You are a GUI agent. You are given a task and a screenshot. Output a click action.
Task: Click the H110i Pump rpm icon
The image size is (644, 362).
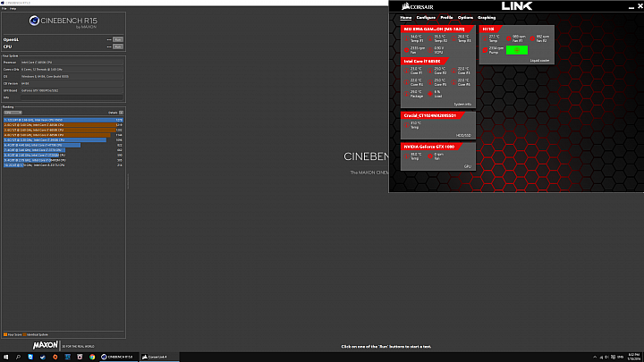[x=485, y=50]
